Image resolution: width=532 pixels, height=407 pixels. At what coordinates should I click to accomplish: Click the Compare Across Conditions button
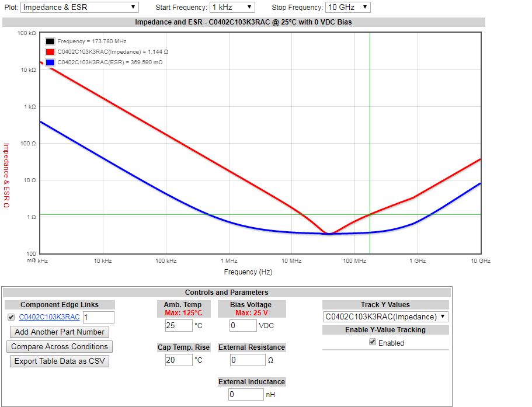(x=61, y=346)
